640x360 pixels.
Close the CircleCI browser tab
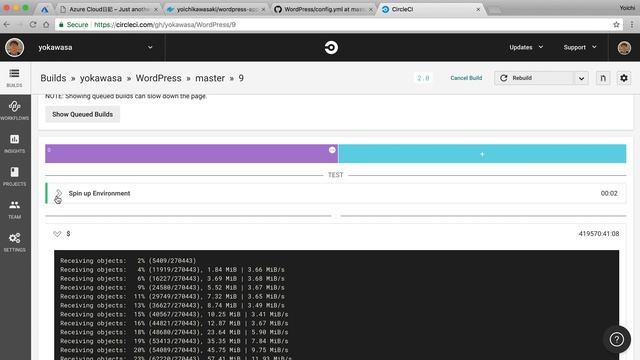coord(478,9)
